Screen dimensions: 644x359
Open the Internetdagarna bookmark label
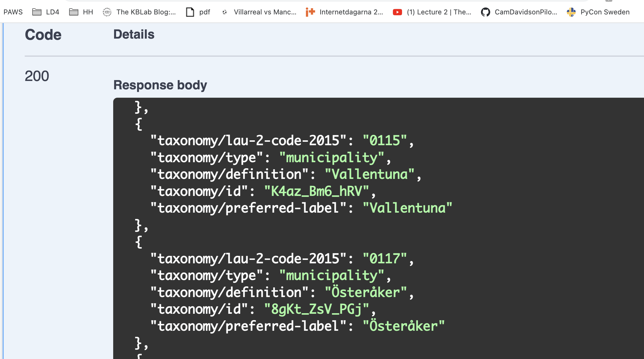[351, 12]
